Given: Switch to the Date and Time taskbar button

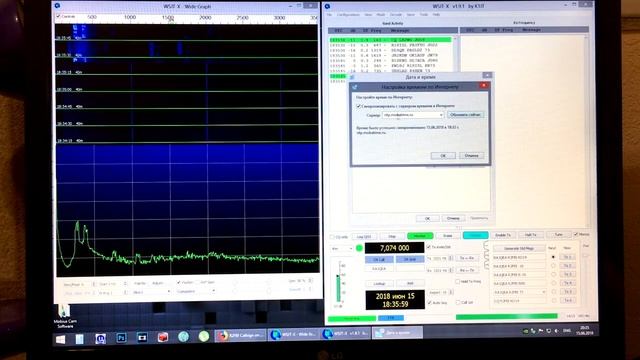Looking at the screenshot, I should pyautogui.click(x=397, y=333).
